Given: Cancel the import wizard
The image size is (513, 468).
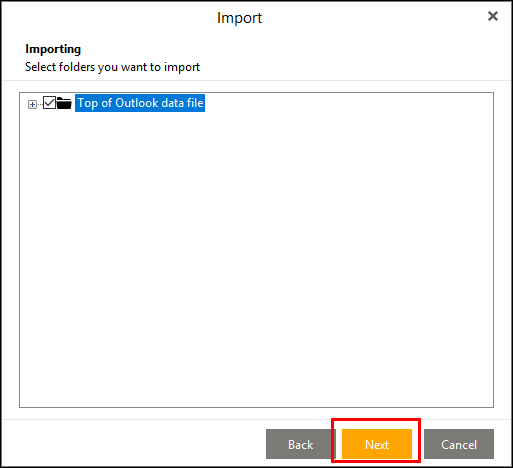Looking at the screenshot, I should 459,444.
